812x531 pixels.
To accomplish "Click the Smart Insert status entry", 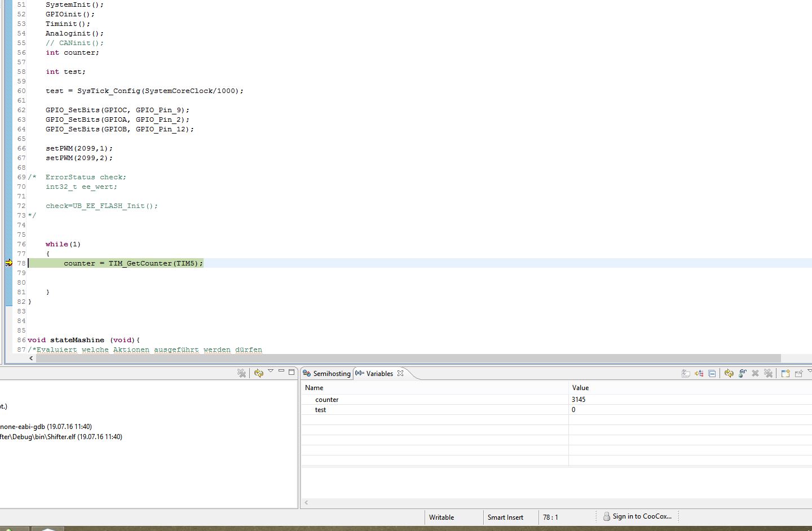I will [505, 517].
